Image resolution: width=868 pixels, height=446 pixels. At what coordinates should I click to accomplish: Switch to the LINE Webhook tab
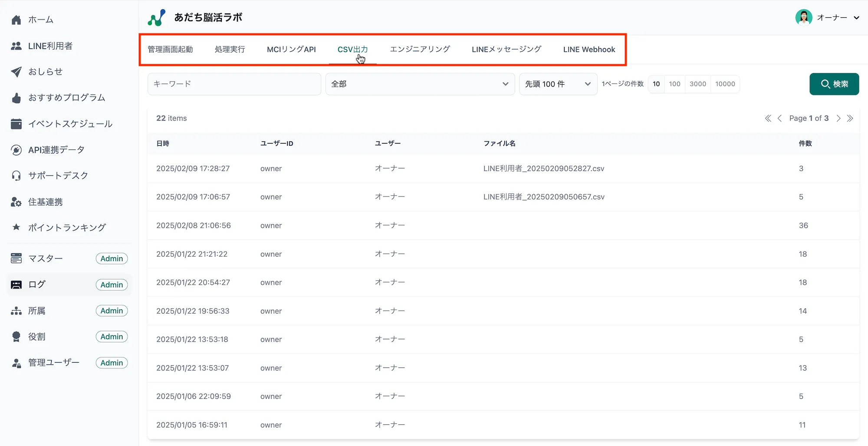click(589, 49)
